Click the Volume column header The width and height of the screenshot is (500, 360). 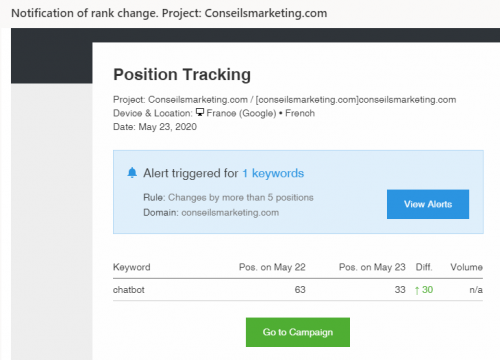(466, 267)
